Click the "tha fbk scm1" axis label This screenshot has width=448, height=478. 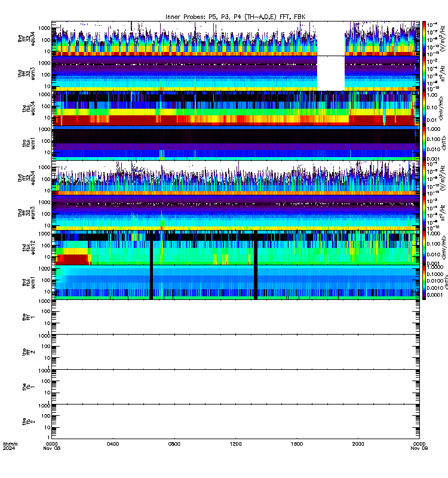29,143
